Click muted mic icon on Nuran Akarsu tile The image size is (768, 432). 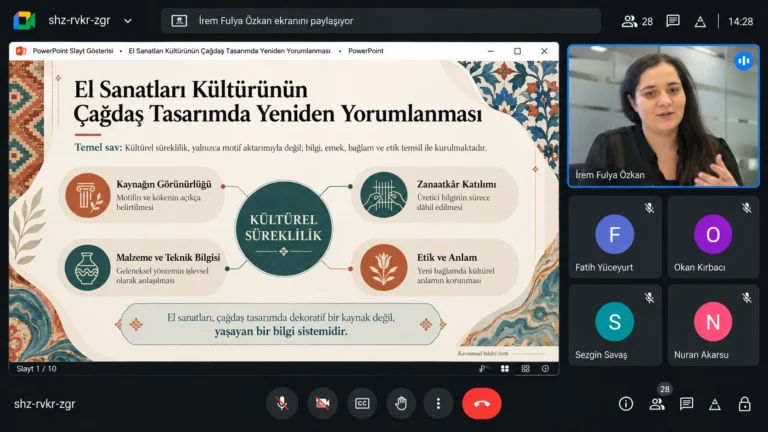click(x=746, y=297)
